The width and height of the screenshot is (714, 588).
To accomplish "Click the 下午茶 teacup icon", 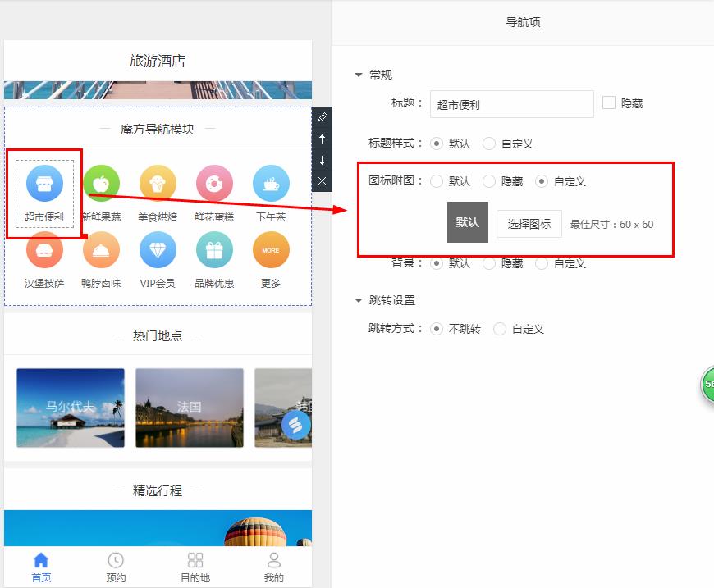I will point(271,183).
